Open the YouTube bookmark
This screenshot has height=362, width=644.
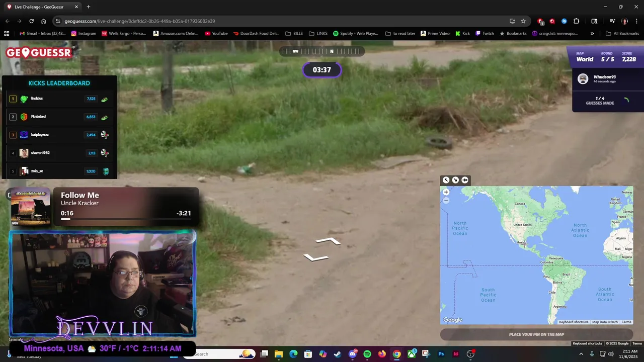tap(216, 34)
